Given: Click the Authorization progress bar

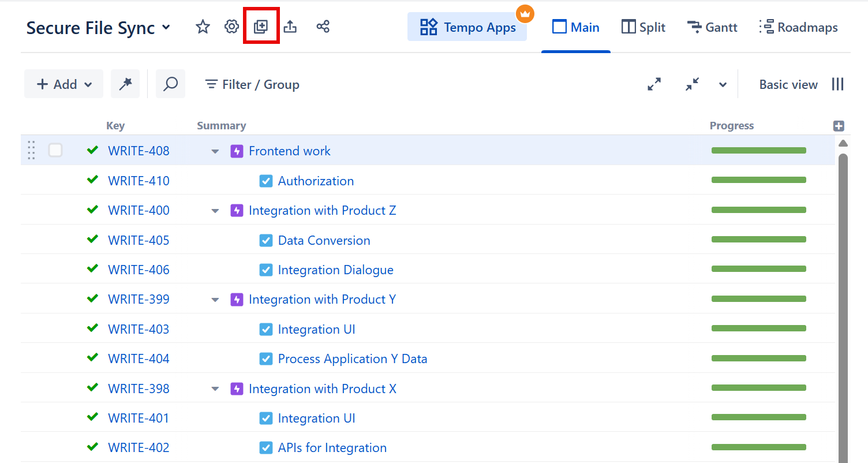Looking at the screenshot, I should [758, 180].
